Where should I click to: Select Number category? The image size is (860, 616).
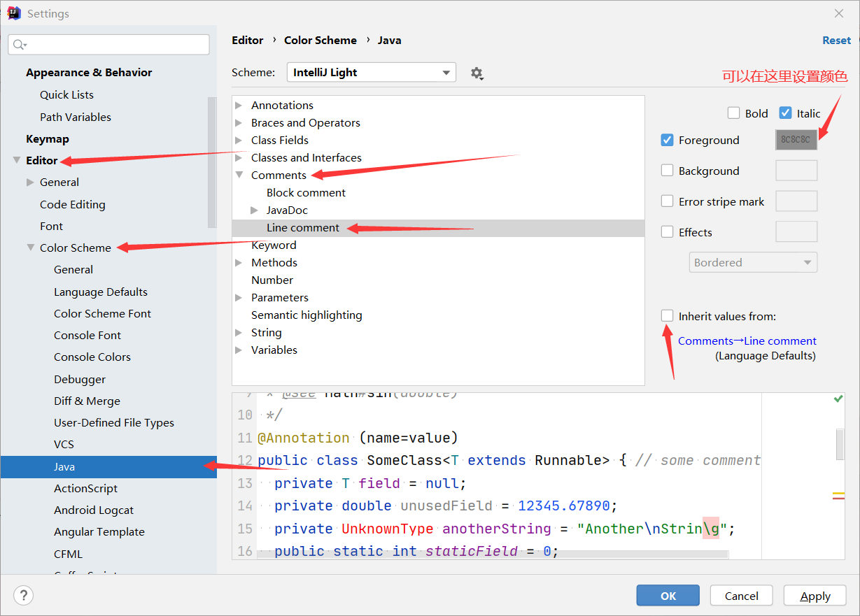[x=272, y=280]
